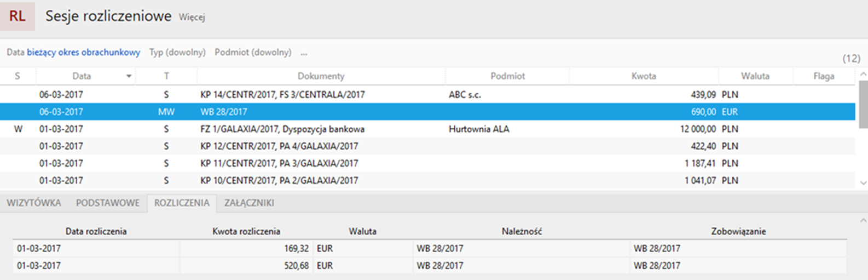Image resolution: width=868 pixels, height=280 pixels.
Task: Open the ZAŁĄCZNIKI tab
Action: (x=249, y=203)
